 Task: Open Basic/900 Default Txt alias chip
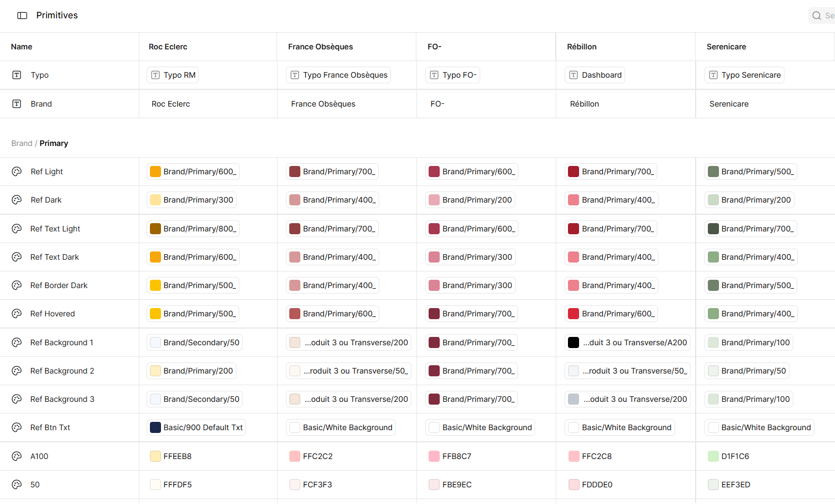click(197, 427)
